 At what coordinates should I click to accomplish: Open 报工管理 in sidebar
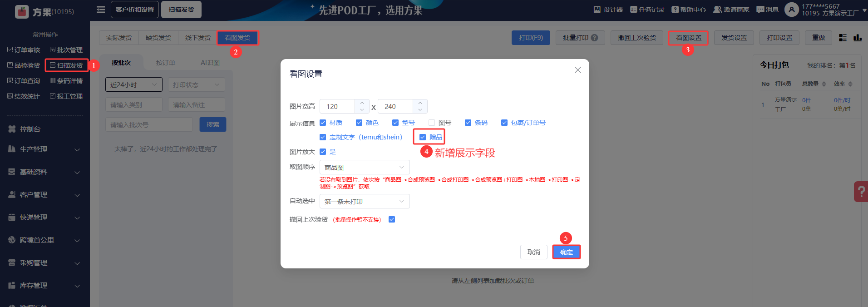pos(66,96)
